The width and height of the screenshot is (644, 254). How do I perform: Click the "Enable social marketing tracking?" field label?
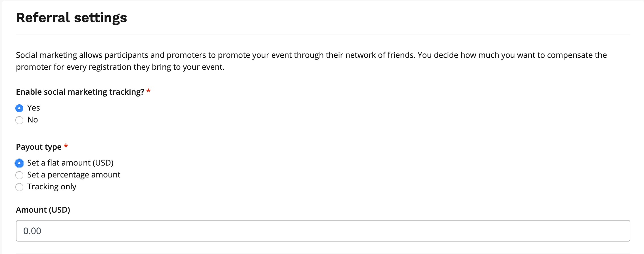80,92
